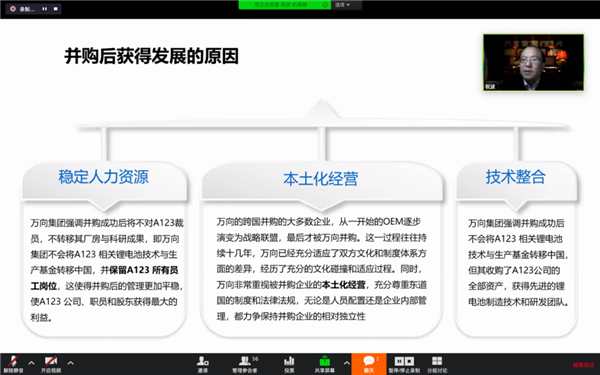Expand audio options arrow beside microphone

(x=31, y=363)
